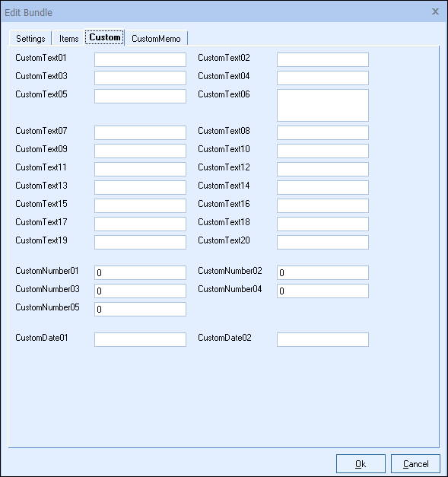Focus the CustomText13 field
This screenshot has width=448, height=477.
140,187
